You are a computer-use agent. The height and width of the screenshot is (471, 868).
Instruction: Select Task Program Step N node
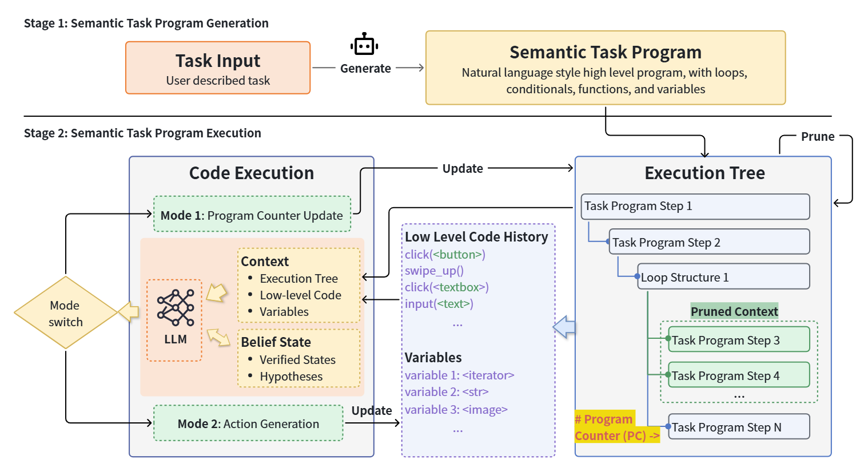tap(739, 426)
